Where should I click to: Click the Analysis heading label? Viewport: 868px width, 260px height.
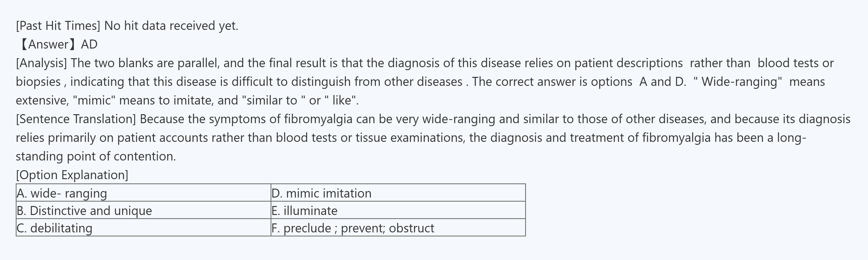coord(41,63)
